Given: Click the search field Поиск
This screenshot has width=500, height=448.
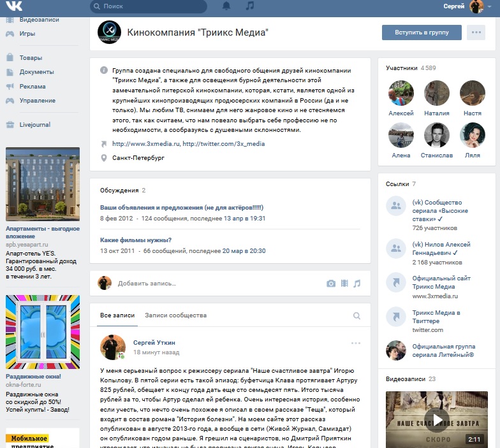Looking at the screenshot, I should tap(149, 6).
